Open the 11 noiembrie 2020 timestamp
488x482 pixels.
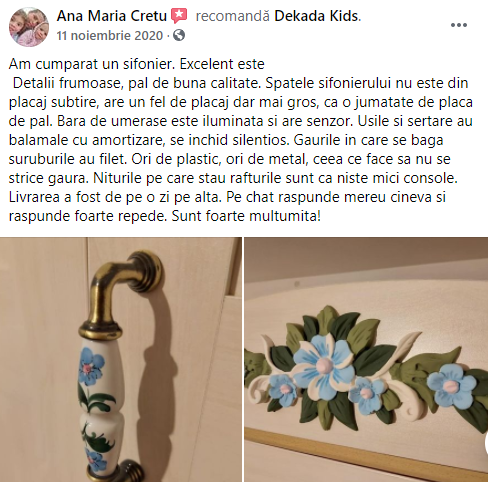110,35
